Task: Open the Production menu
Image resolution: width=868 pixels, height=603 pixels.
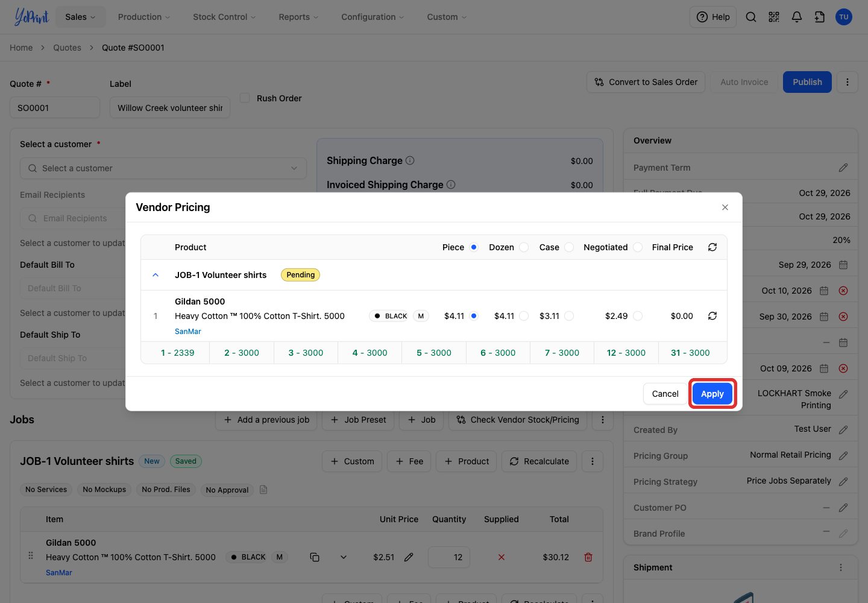Action: [144, 17]
